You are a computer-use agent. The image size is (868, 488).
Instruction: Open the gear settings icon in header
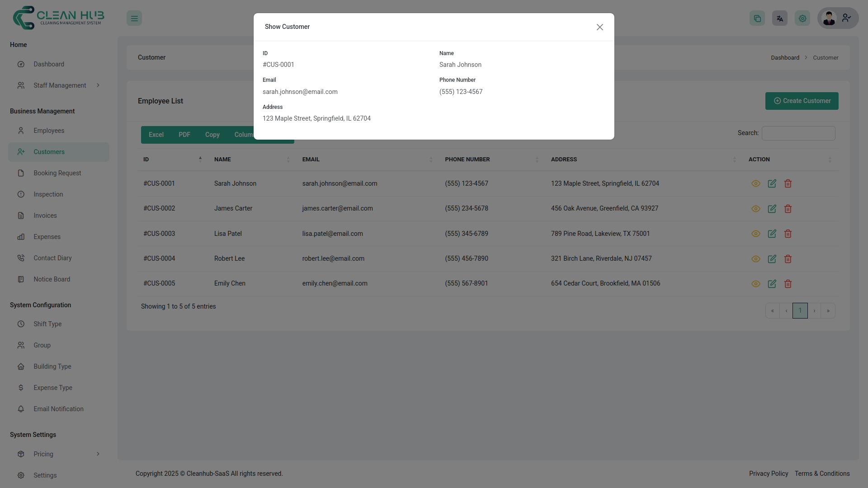(802, 19)
